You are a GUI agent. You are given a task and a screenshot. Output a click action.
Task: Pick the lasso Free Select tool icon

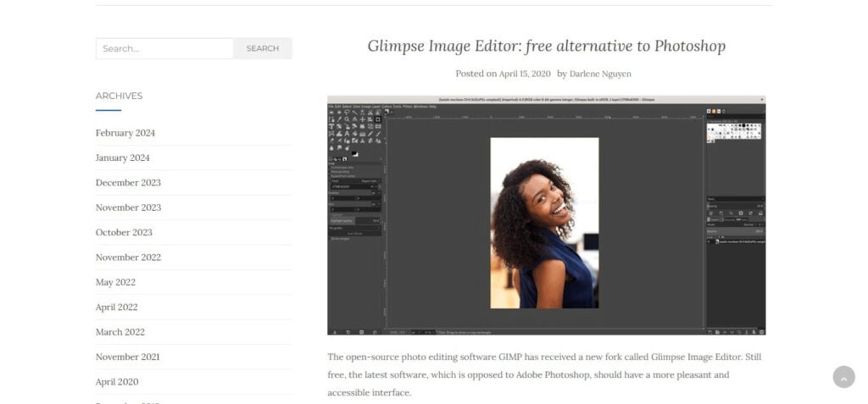(347, 112)
